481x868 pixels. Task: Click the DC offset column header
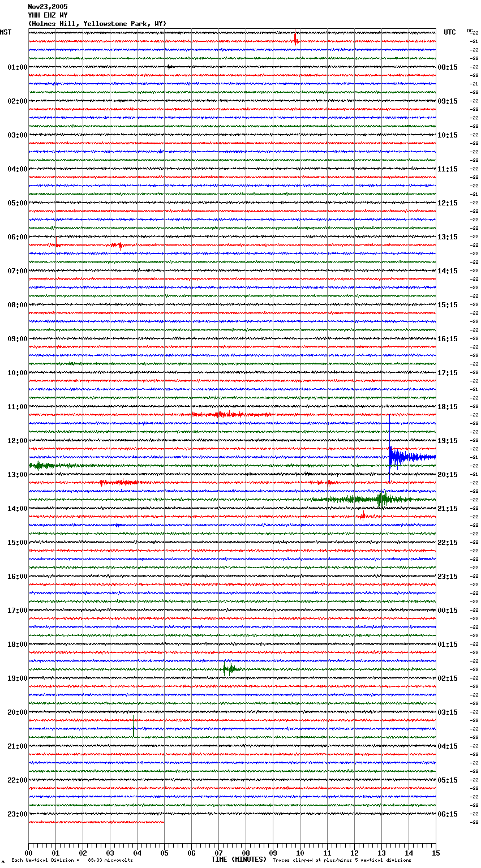pos(469,31)
